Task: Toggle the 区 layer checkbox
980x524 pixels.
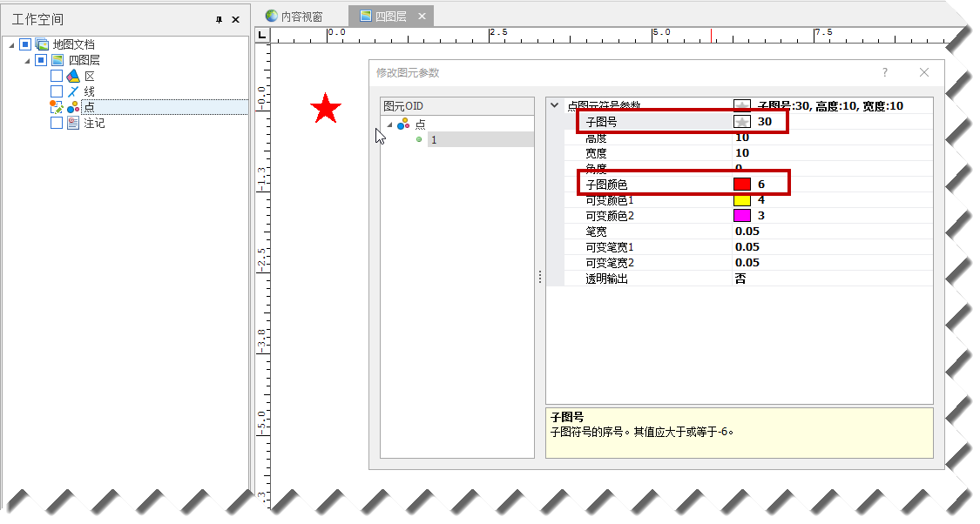Action: click(57, 77)
